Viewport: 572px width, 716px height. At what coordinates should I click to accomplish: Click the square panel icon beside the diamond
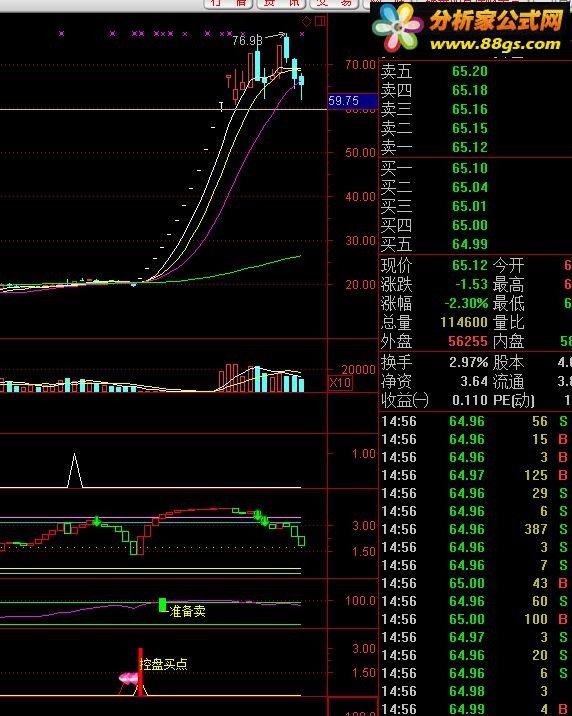click(320, 21)
